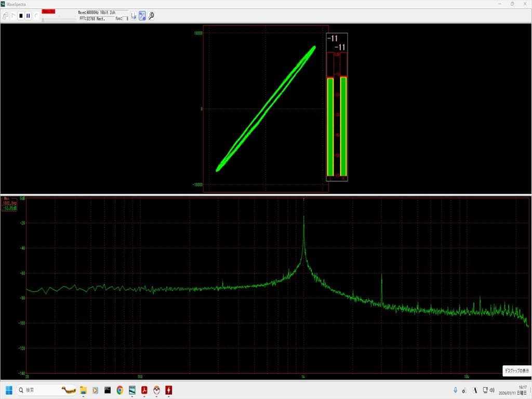Click the fps input field
The height and width of the screenshot is (399, 532).
[x=125, y=19]
